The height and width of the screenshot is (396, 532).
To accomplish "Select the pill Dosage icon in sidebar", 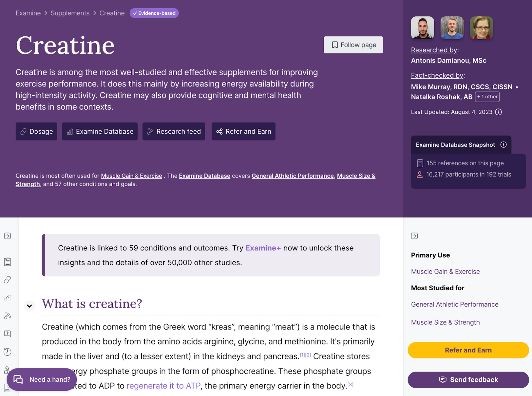I will coord(7,280).
